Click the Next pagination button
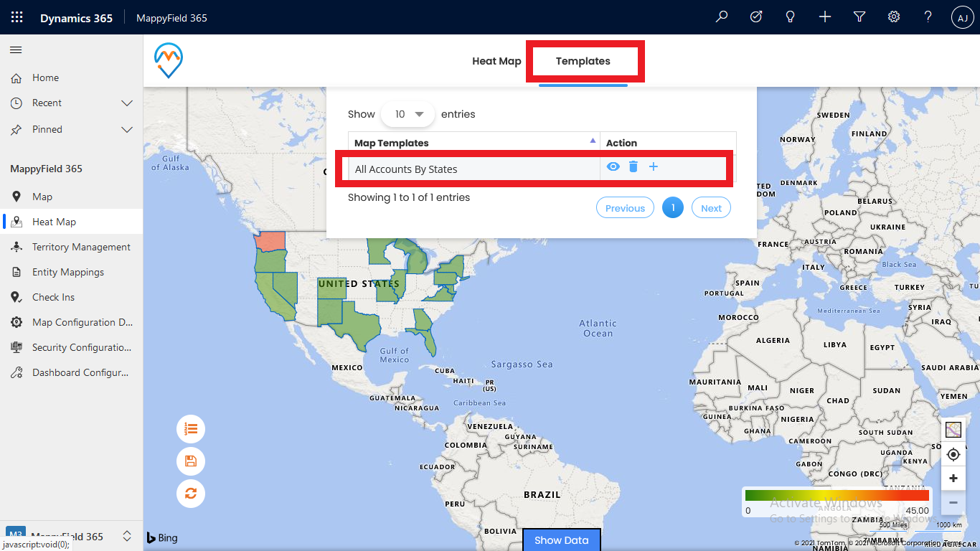The width and height of the screenshot is (980, 551). coord(711,208)
